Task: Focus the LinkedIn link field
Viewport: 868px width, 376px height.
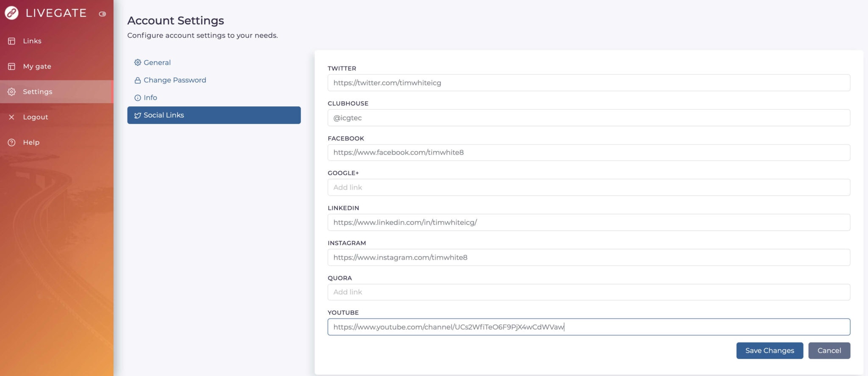Action: coord(589,222)
